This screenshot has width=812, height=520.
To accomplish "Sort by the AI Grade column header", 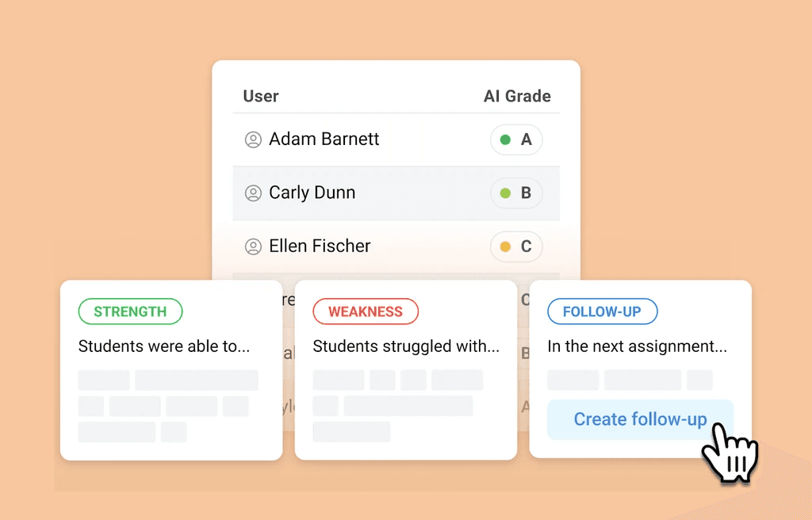I will point(517,97).
